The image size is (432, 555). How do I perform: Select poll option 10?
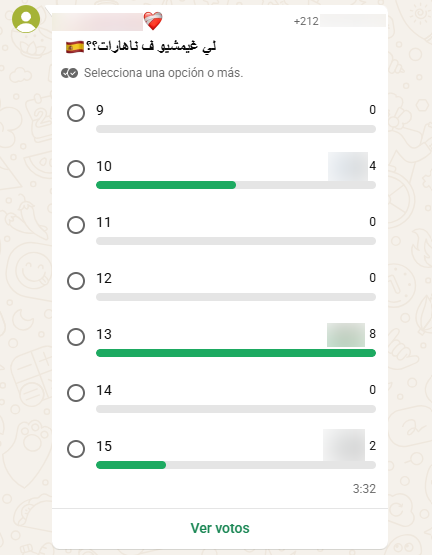click(x=76, y=169)
